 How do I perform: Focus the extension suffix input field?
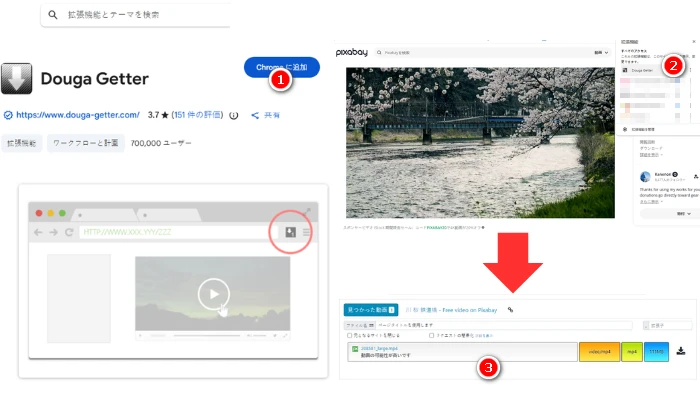point(671,325)
